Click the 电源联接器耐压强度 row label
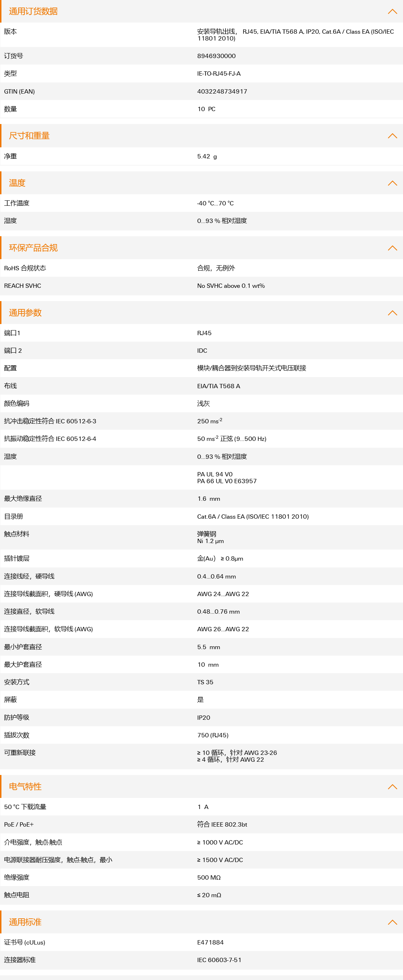 point(58,860)
